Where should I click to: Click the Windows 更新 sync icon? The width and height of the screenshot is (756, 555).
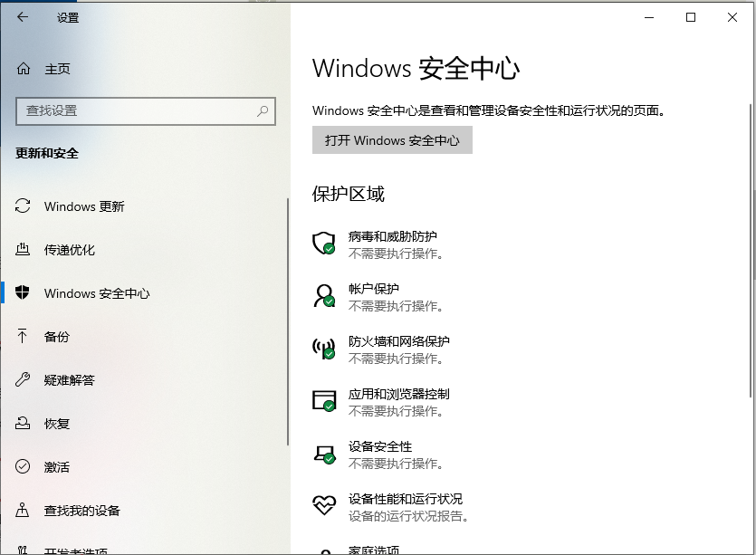point(23,206)
